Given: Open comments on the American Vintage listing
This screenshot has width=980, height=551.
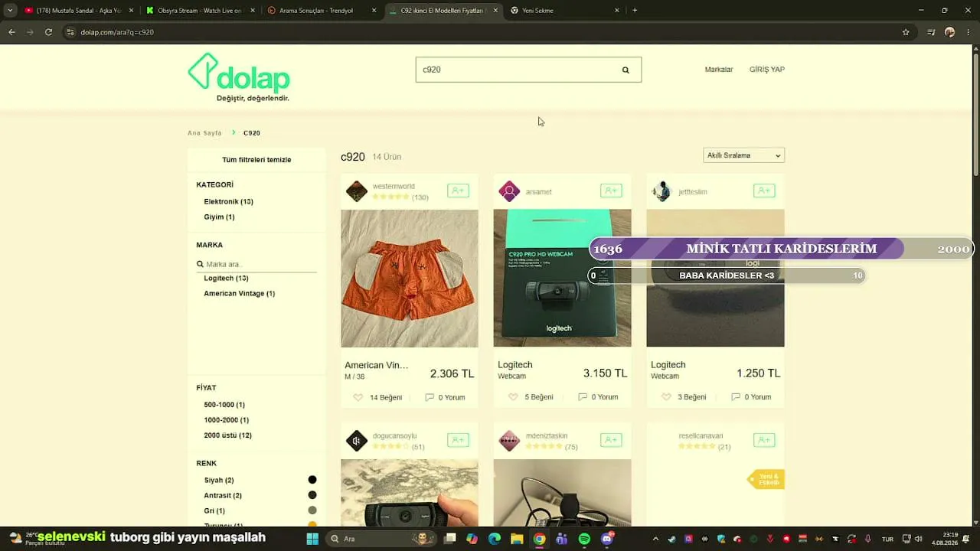Looking at the screenshot, I should tap(445, 397).
